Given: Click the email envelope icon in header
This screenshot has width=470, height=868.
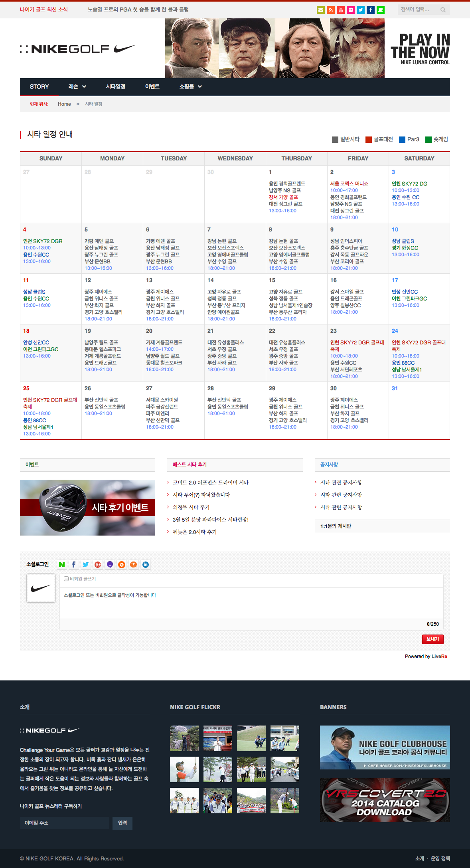Looking at the screenshot, I should click(321, 10).
